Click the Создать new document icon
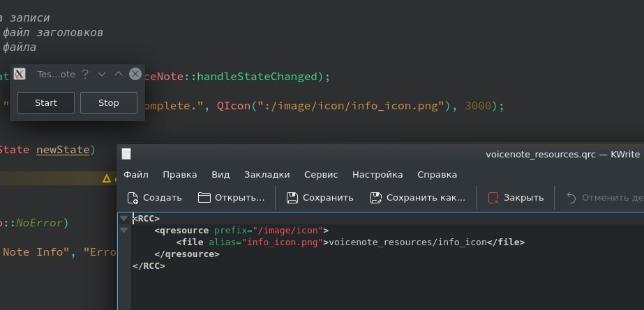The width and height of the screenshot is (644, 310). (x=133, y=198)
